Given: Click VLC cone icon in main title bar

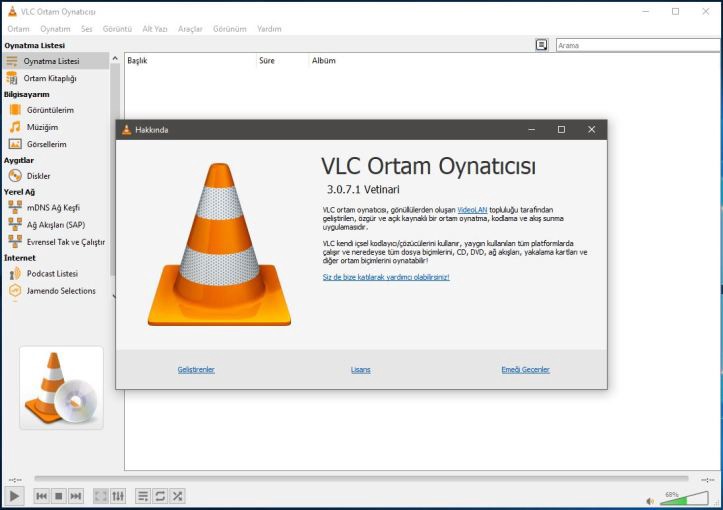Looking at the screenshot, I should [12, 11].
